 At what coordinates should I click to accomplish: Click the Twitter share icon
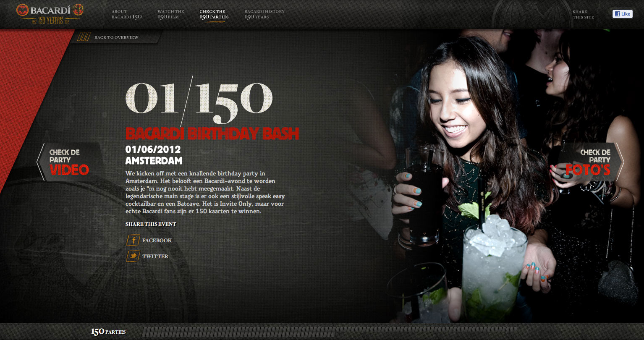point(133,256)
